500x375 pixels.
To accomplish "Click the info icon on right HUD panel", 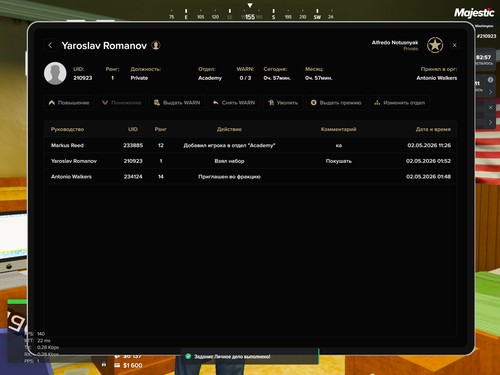I will 490,80.
